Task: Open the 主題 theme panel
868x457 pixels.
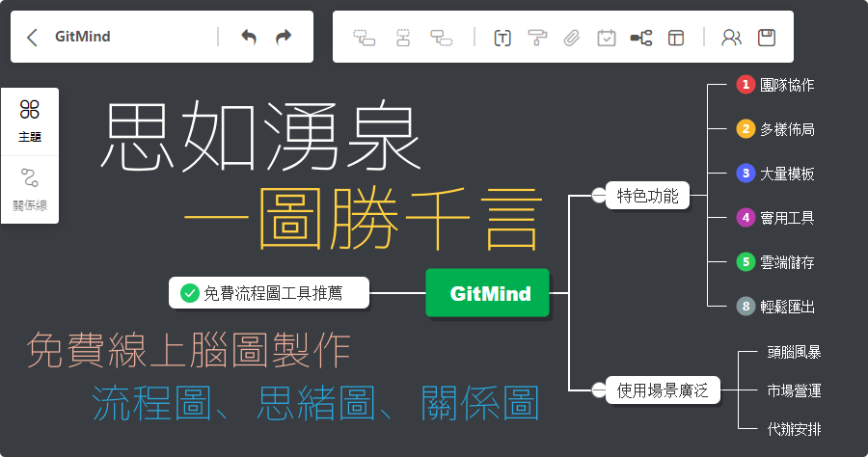Action: tap(30, 121)
